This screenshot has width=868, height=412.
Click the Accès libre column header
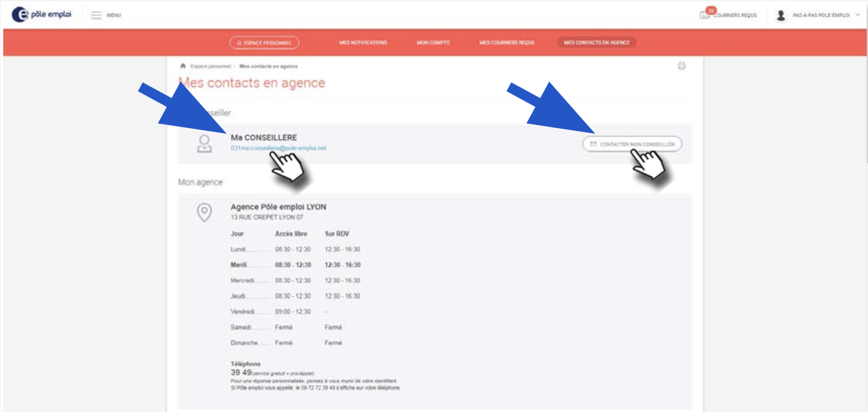(291, 234)
